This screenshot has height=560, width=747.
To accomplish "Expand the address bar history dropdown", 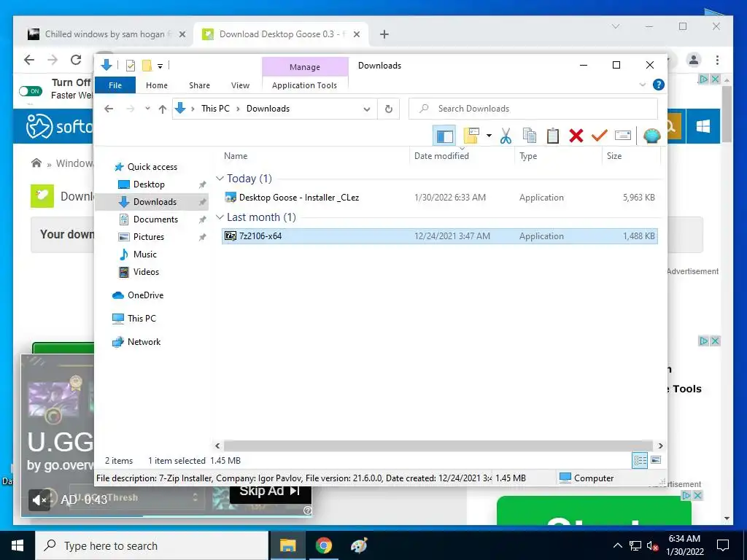I will point(366,109).
